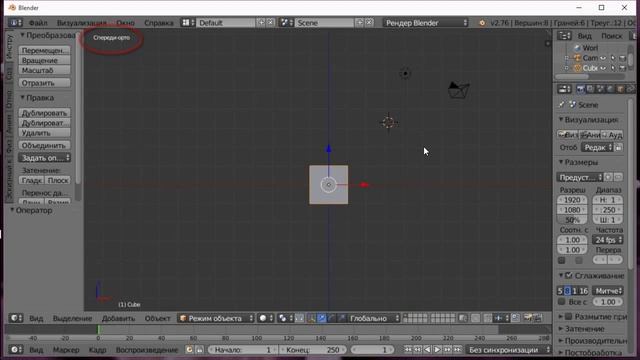Click the Масштаб scale button
Screen dimensions: 640x360
tap(44, 70)
